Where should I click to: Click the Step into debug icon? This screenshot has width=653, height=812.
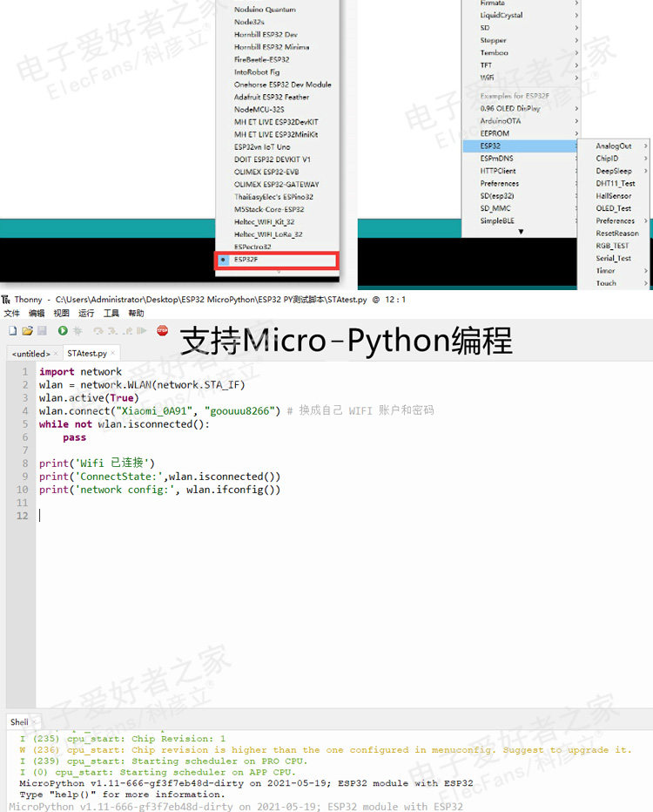point(112,330)
